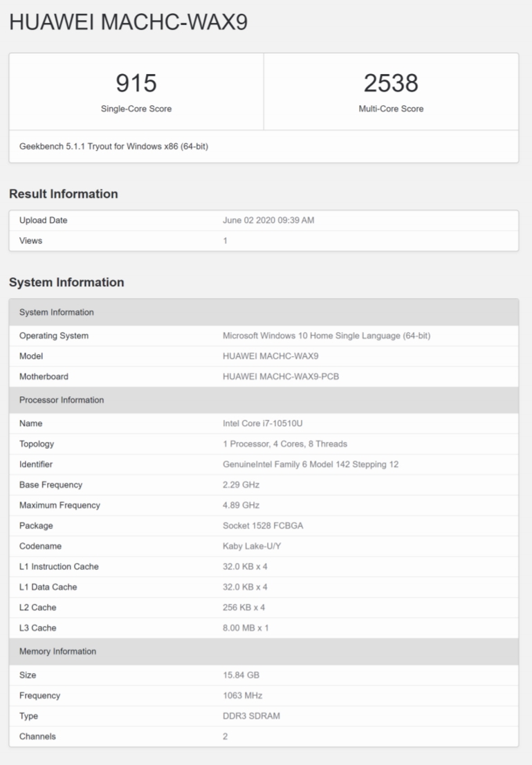Select the Single-Core Score label
This screenshot has width=532, height=765.
(x=136, y=109)
